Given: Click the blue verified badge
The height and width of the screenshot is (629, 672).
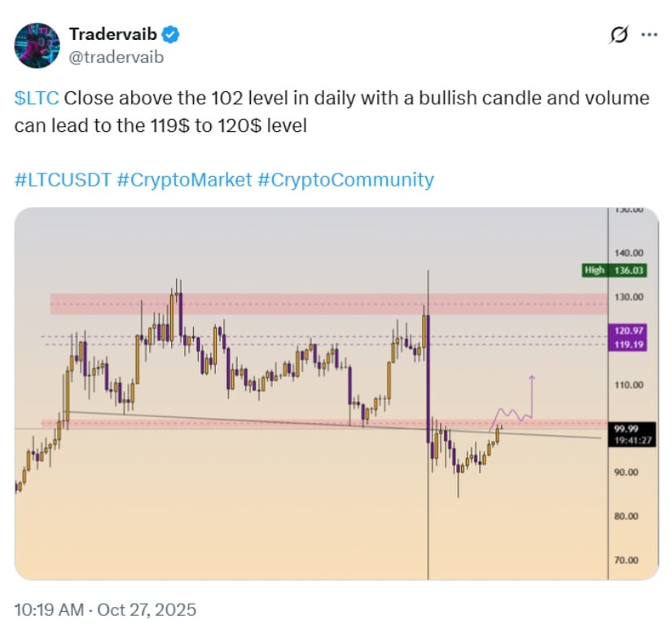Looking at the screenshot, I should pyautogui.click(x=172, y=34).
